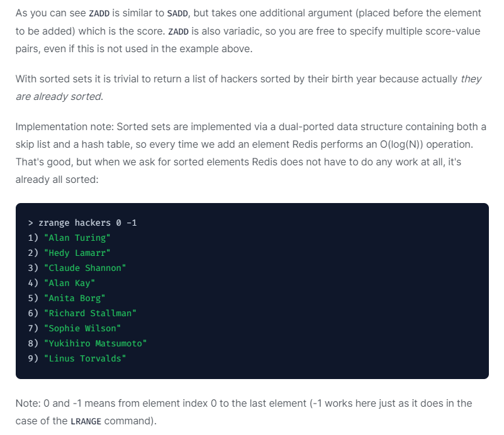The width and height of the screenshot is (504, 435).
Task: Click the italic "are already sorted" text
Action: pos(59,97)
